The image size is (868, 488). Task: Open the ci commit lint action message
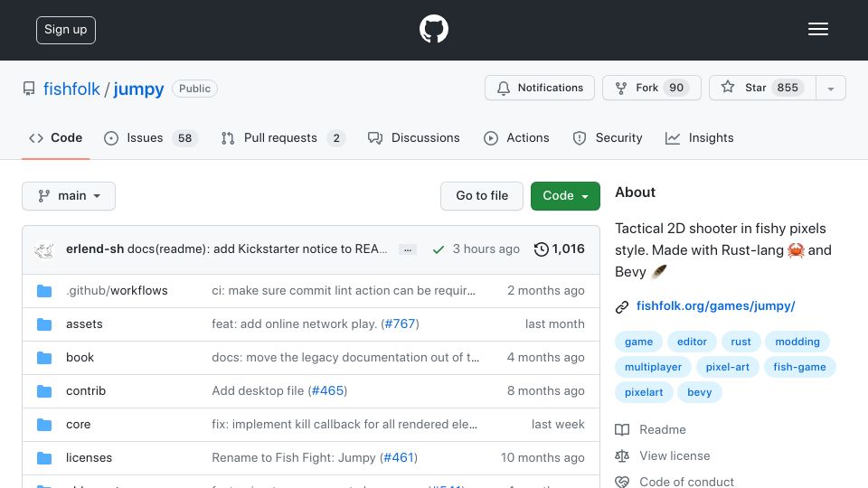(x=344, y=290)
